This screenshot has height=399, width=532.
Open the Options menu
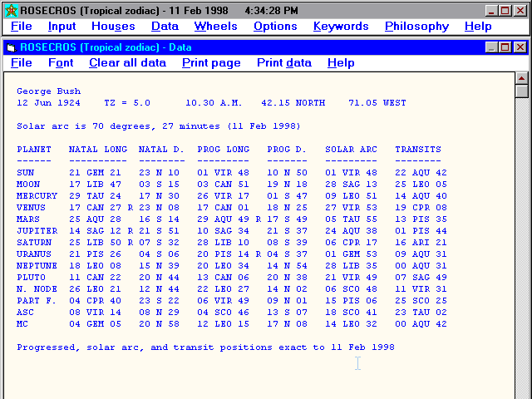(x=275, y=27)
